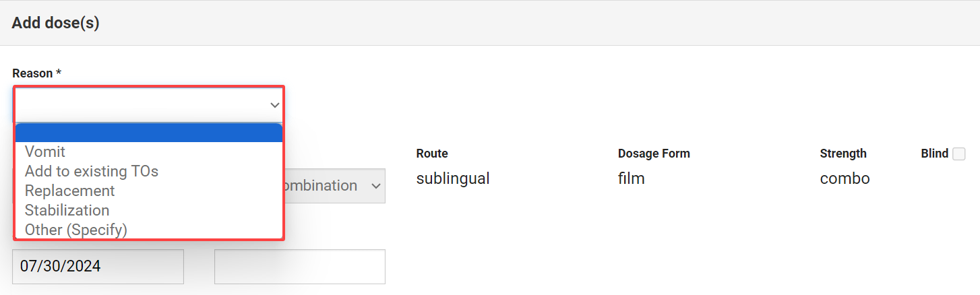Click the 07/30/2024 date field
980x295 pixels.
pos(98,267)
